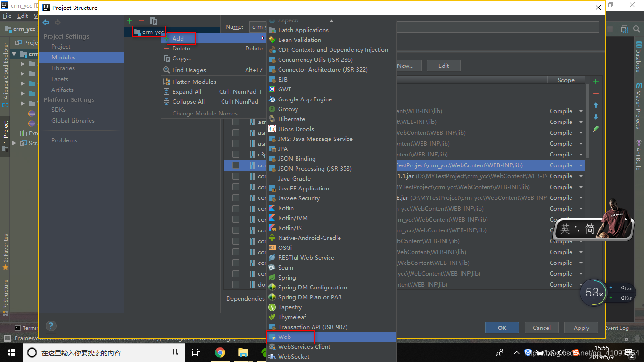Viewport: 644px width, 362px height.
Task: Open File Explorer from the Windows taskbar
Action: tap(243, 352)
